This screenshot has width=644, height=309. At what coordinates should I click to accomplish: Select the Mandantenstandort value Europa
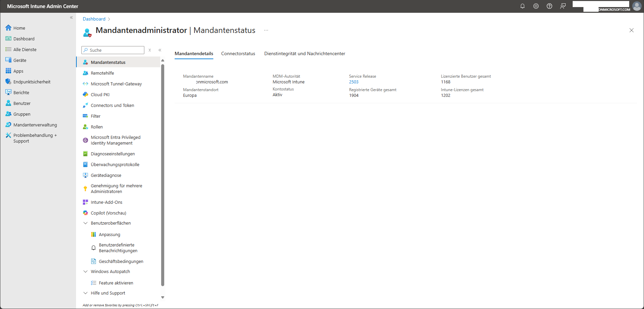pos(190,95)
